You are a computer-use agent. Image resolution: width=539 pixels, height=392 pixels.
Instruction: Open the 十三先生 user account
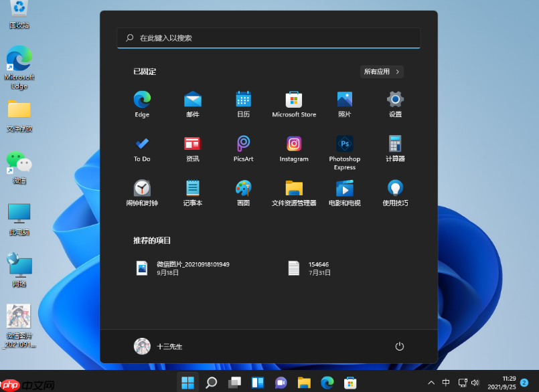158,347
